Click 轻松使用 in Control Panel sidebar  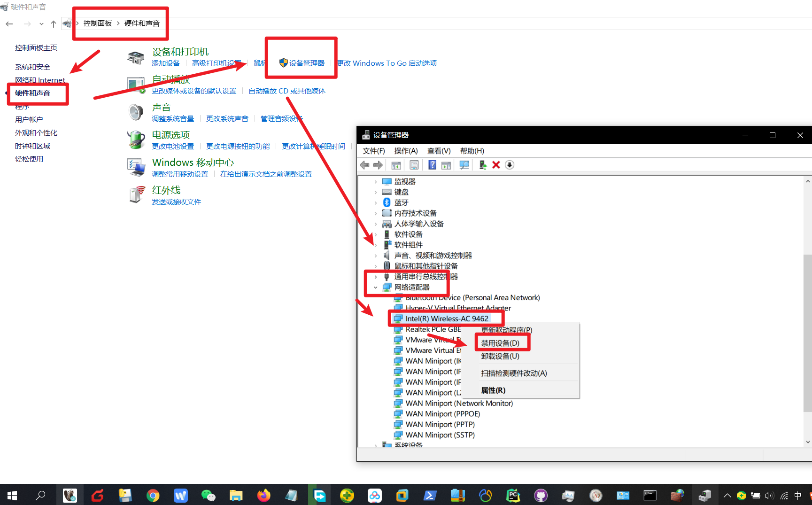29,159
